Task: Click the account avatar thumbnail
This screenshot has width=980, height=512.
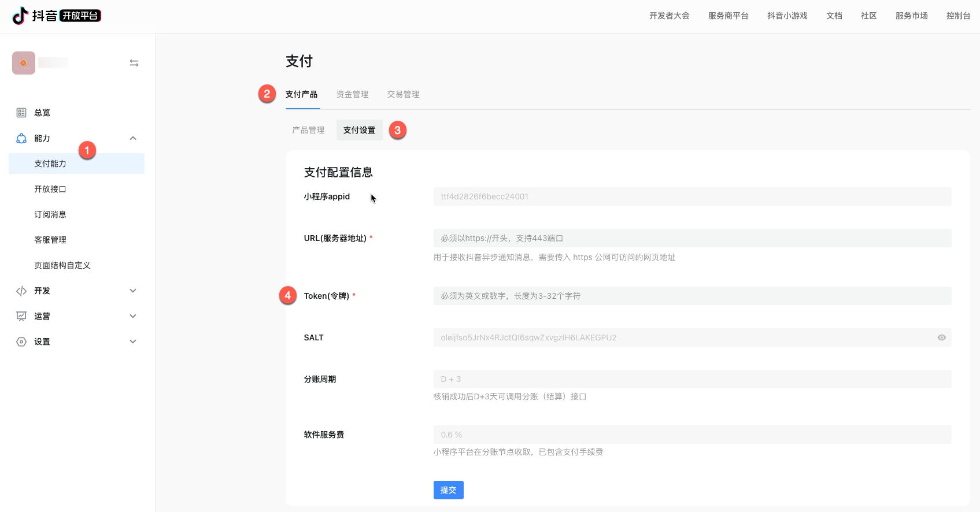Action: [x=24, y=63]
